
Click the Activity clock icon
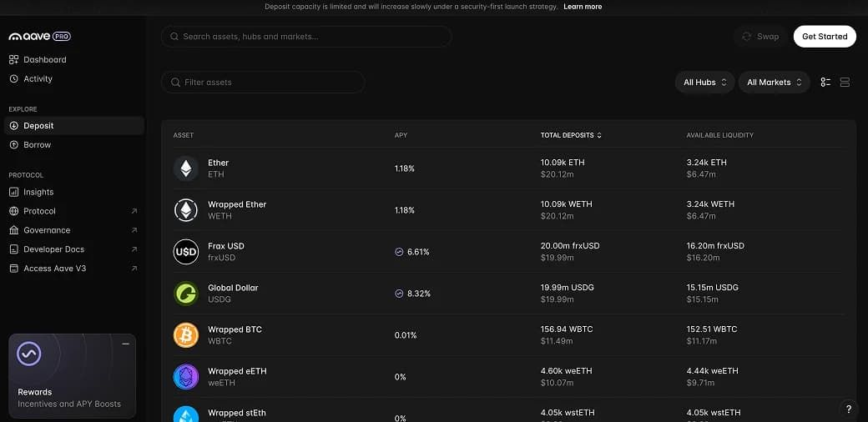tap(14, 79)
